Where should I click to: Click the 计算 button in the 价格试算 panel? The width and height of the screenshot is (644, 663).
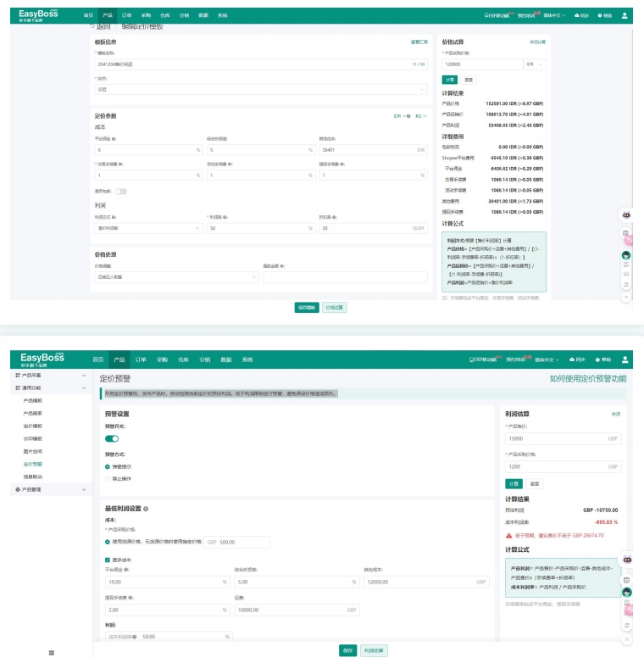[x=450, y=80]
